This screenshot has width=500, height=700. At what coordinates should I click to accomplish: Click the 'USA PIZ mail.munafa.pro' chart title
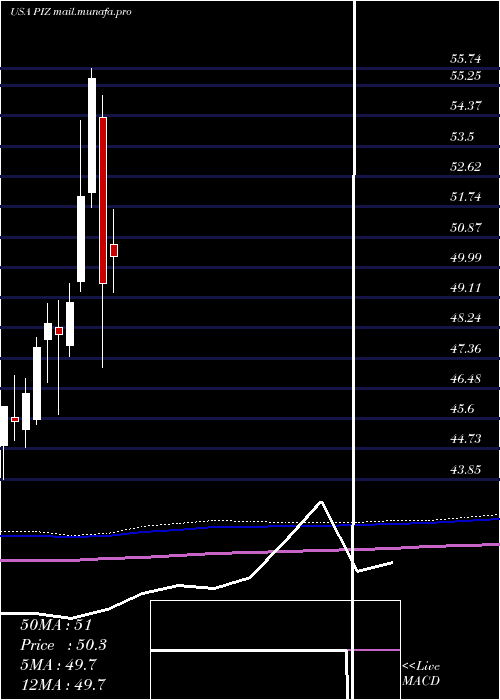[x=71, y=12]
